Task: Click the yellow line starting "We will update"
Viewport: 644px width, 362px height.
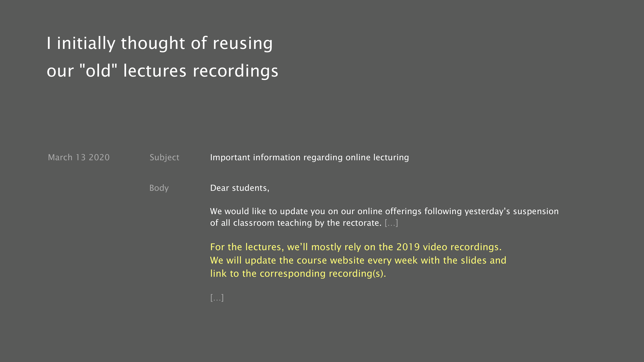Action: [x=358, y=260]
